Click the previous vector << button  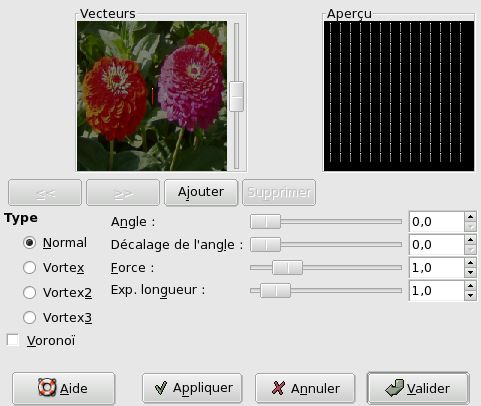45,192
